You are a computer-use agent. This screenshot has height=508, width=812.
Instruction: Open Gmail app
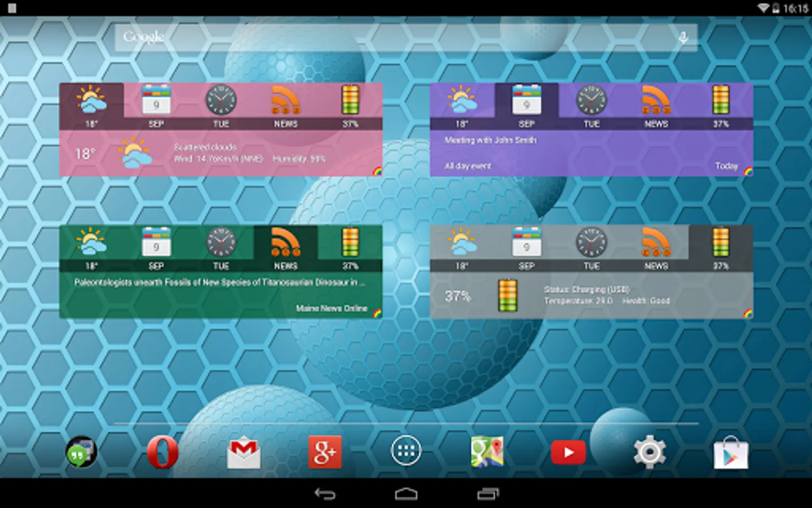[x=244, y=452]
